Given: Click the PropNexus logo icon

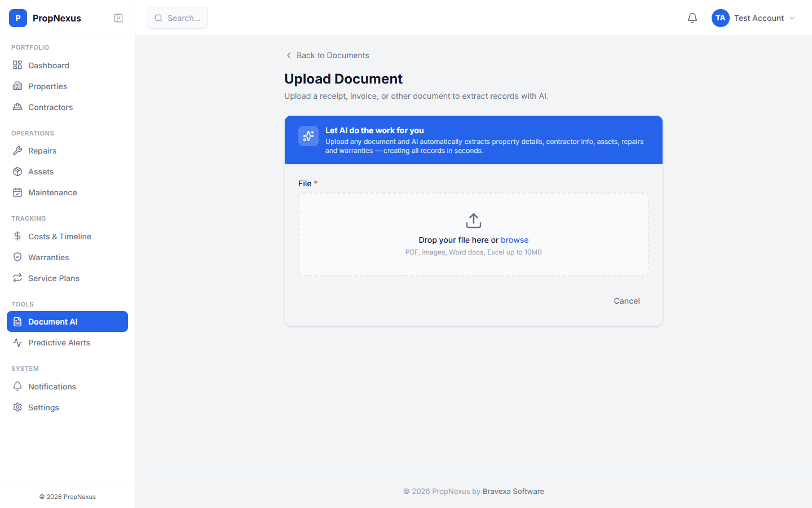Looking at the screenshot, I should pos(17,17).
